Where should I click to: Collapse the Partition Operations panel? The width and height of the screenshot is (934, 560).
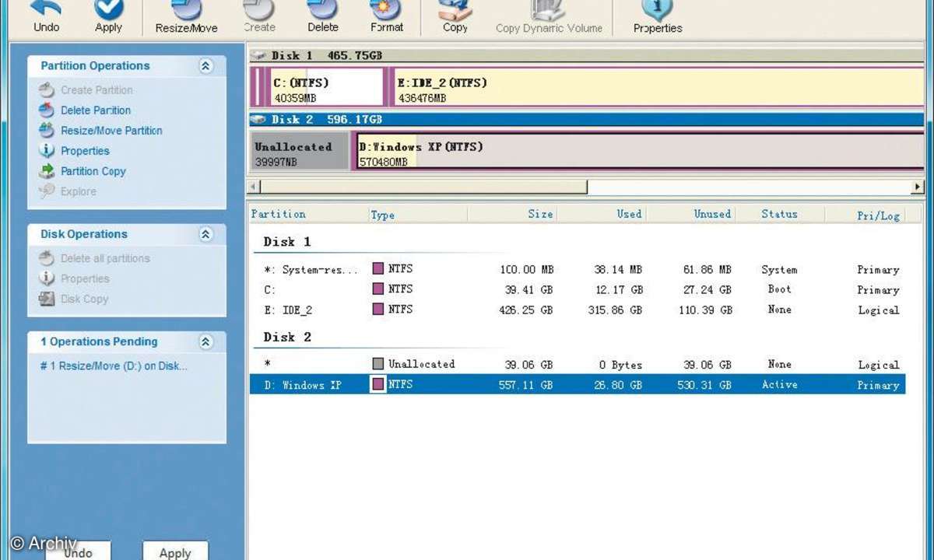(x=205, y=66)
